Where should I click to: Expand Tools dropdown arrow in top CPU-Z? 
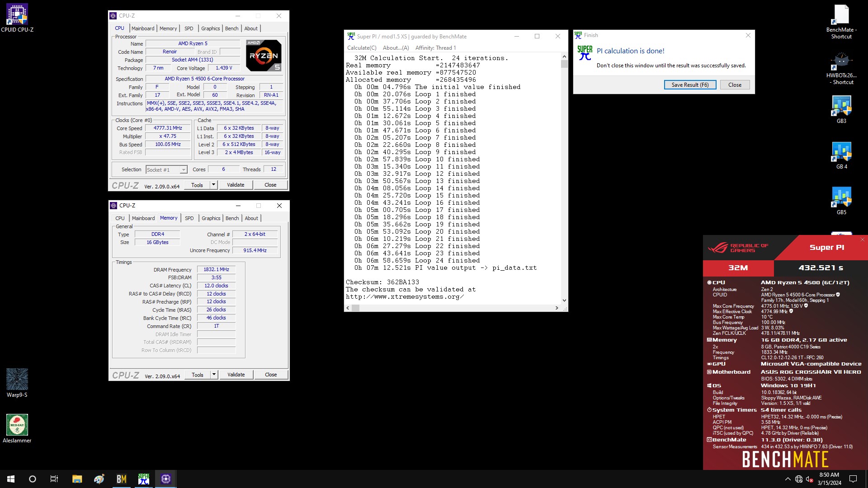coord(214,185)
